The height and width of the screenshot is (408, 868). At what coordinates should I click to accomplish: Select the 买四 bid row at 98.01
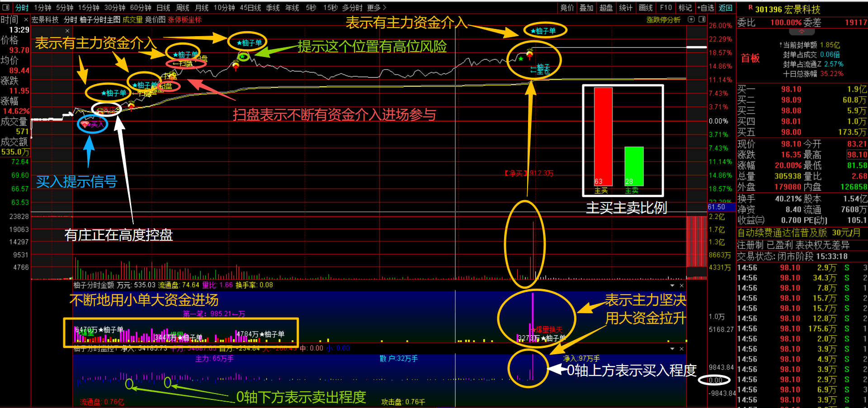(x=802, y=122)
